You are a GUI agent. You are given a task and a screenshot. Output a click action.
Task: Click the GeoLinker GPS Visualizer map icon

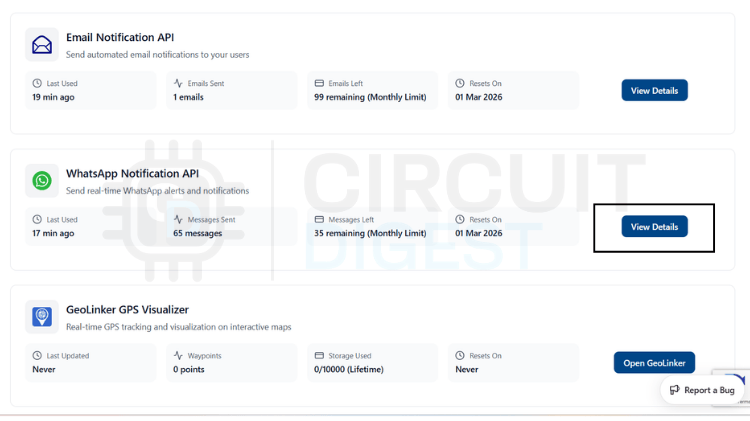[42, 317]
